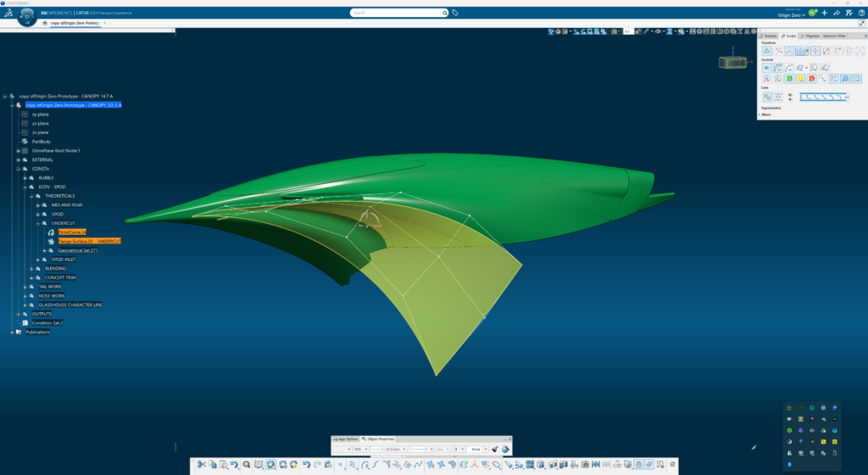Toggle the second Laws symmetry button

point(778,97)
